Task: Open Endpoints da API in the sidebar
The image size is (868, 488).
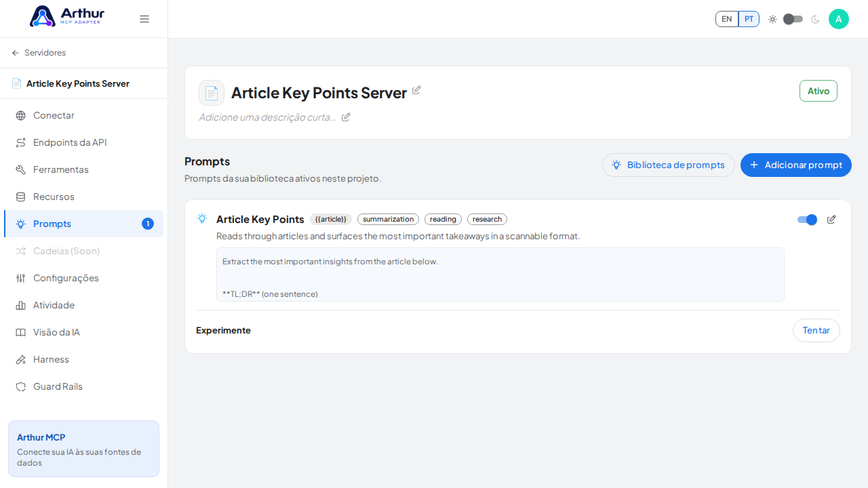Action: click(x=84, y=142)
